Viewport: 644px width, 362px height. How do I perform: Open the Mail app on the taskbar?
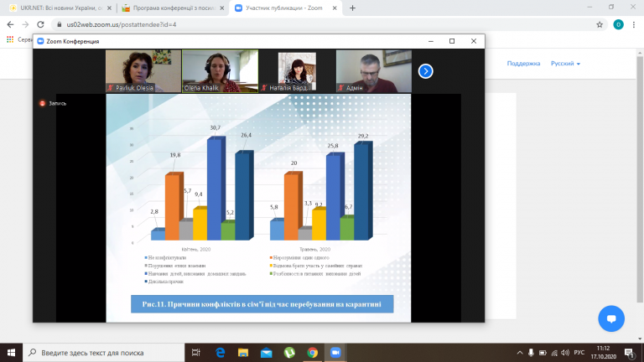(266, 353)
